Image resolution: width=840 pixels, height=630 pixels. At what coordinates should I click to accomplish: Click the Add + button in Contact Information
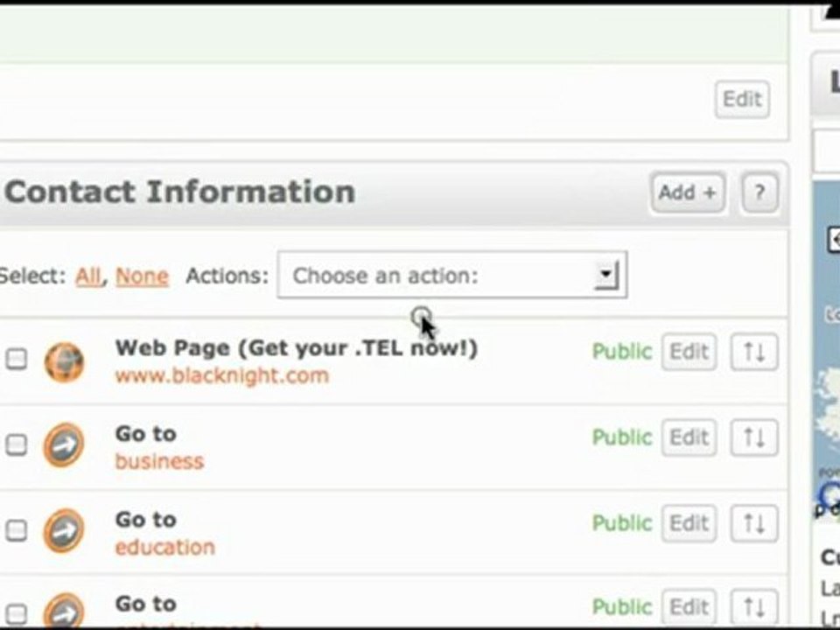tap(687, 192)
